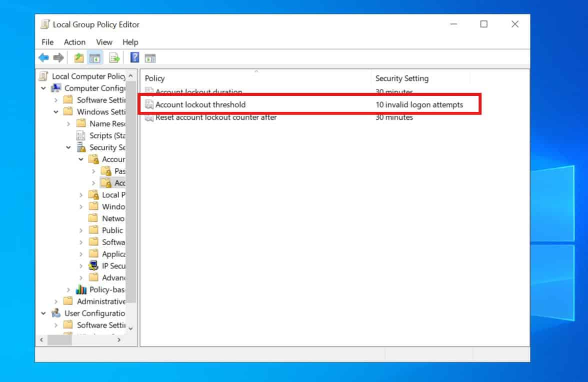Click the tree pane's vertical scrollbar thumb

[130, 192]
